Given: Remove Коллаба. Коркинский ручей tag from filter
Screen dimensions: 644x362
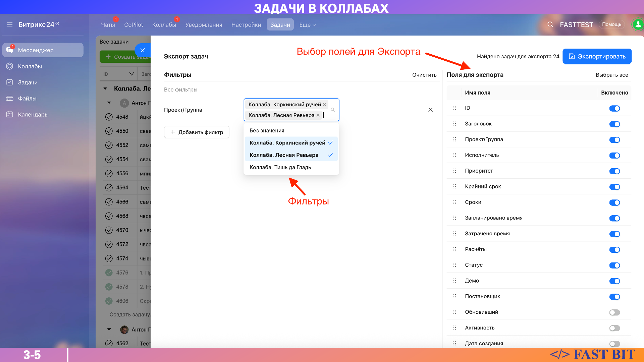Looking at the screenshot, I should (x=324, y=105).
